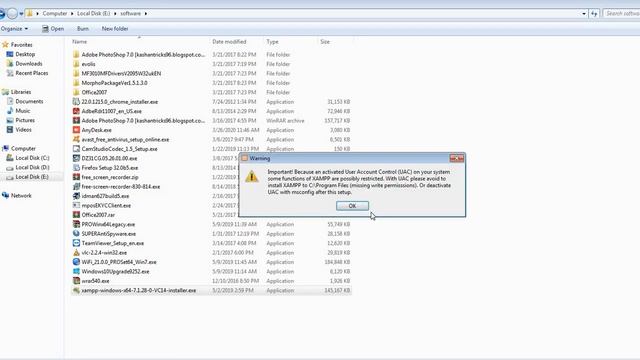The width and height of the screenshot is (640, 360).
Task: Select the mposEKYCClient.exe icon
Action: point(76,205)
